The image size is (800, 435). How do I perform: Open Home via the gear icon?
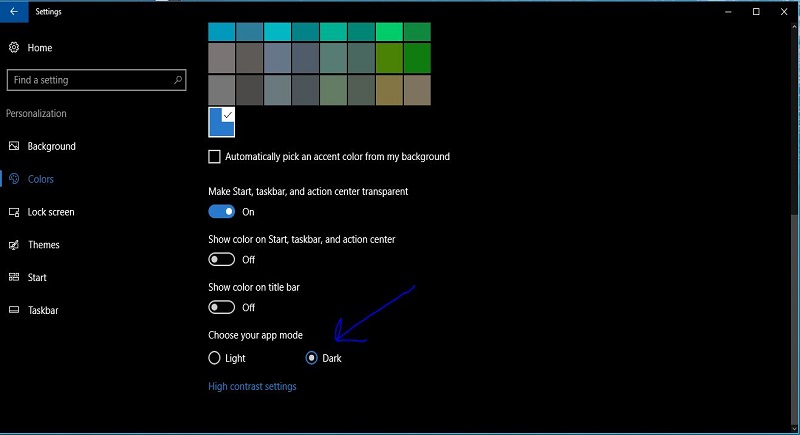pyautogui.click(x=14, y=48)
